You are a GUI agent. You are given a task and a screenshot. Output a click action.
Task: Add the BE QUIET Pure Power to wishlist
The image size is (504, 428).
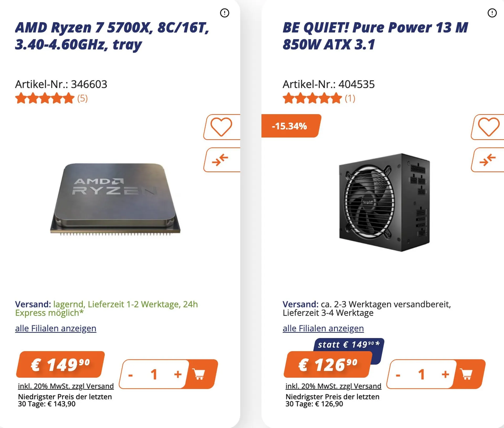point(489,127)
